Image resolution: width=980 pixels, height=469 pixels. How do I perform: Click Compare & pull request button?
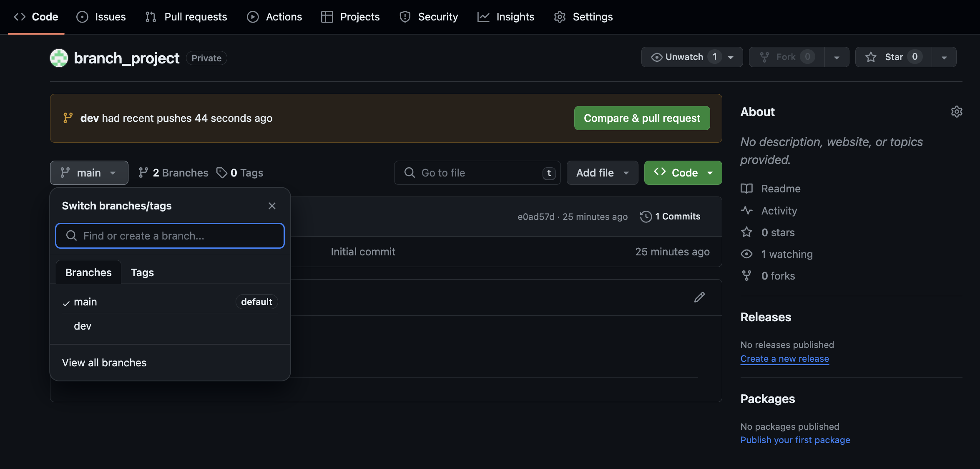642,118
